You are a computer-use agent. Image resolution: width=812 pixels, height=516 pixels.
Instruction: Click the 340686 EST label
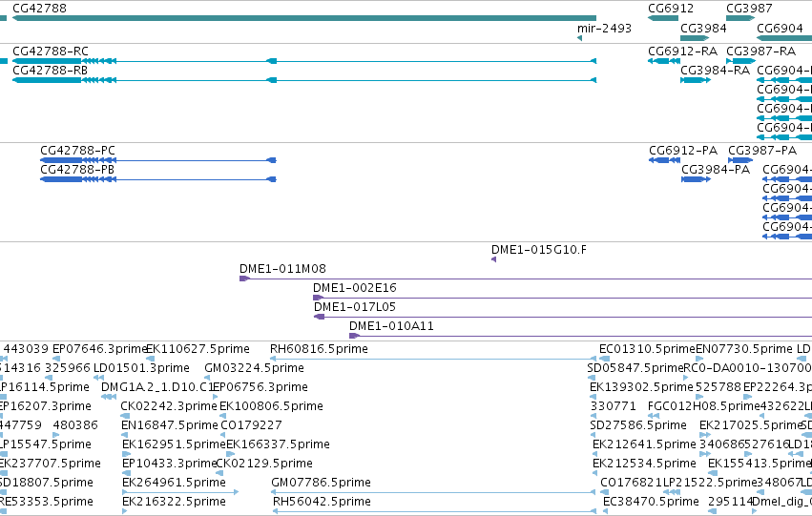tap(721, 444)
